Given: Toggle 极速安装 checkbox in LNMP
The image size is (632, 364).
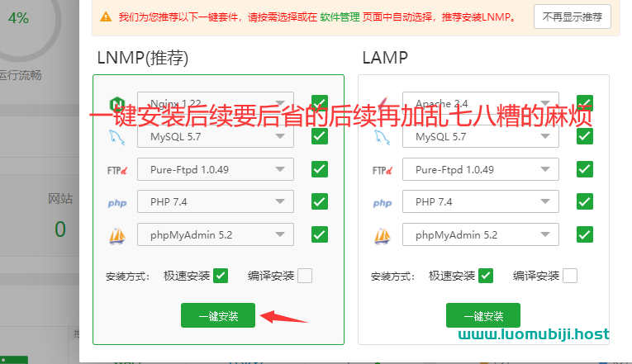Looking at the screenshot, I should pyautogui.click(x=221, y=276).
